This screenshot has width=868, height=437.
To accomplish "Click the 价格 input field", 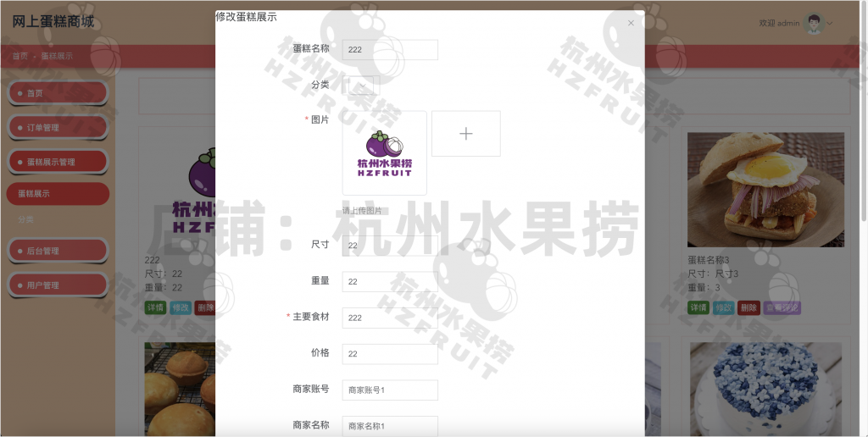I will coord(390,354).
